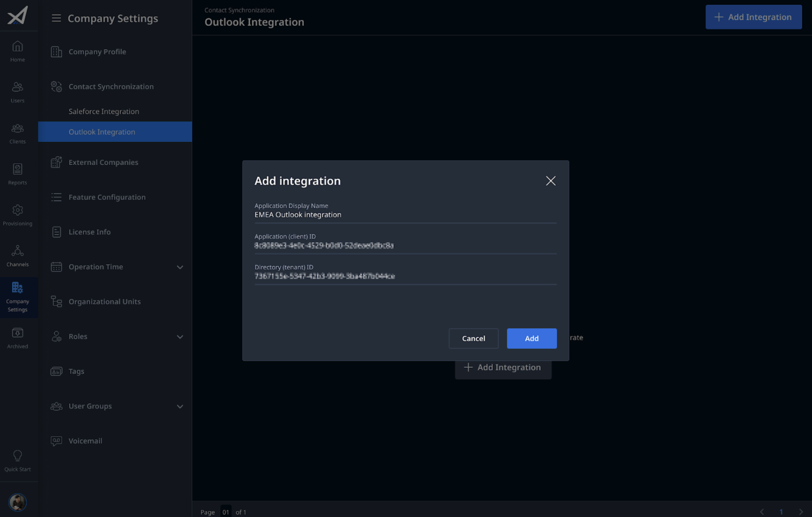
Task: Click the app logo in top-left corner
Action: (x=18, y=15)
